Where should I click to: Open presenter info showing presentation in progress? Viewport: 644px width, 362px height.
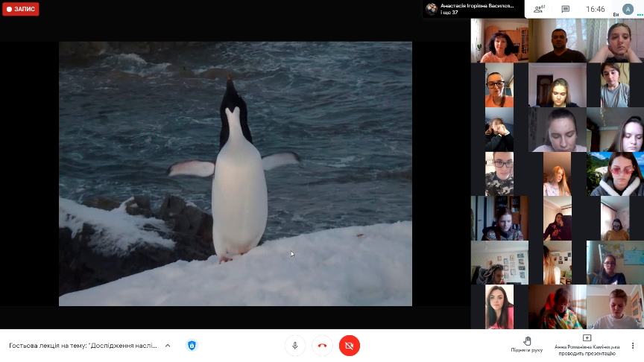tap(586, 349)
